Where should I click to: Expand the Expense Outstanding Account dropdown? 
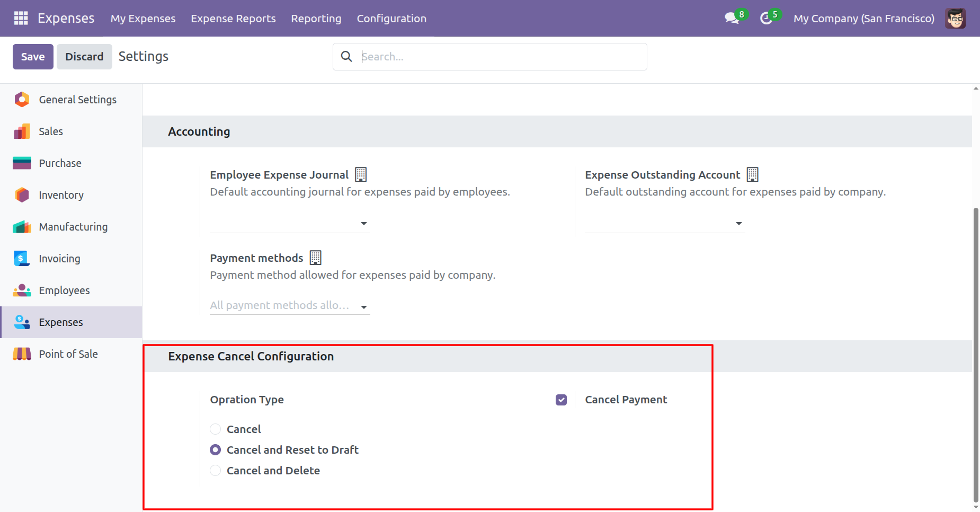click(x=664, y=224)
